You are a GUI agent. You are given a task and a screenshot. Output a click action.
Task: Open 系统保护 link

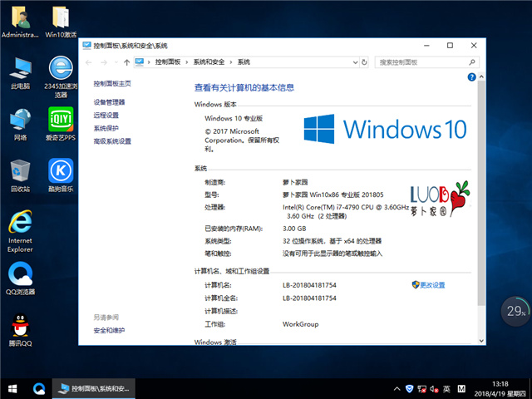106,128
